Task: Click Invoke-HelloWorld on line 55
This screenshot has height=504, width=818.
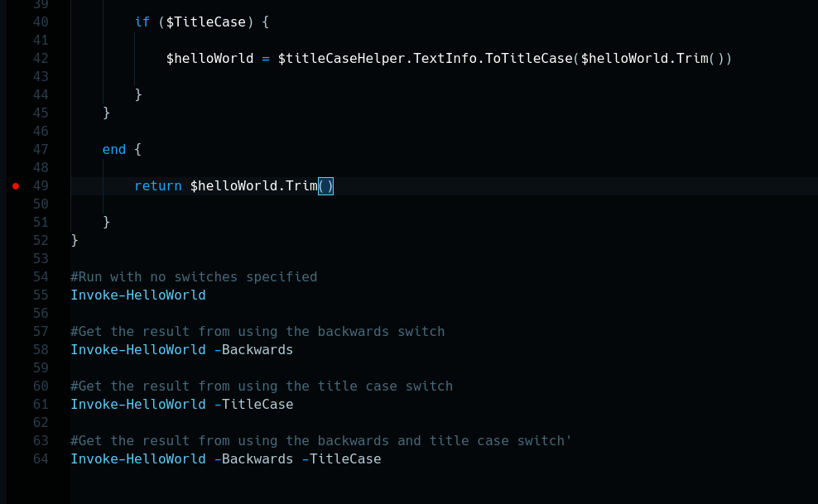Action: click(x=137, y=295)
